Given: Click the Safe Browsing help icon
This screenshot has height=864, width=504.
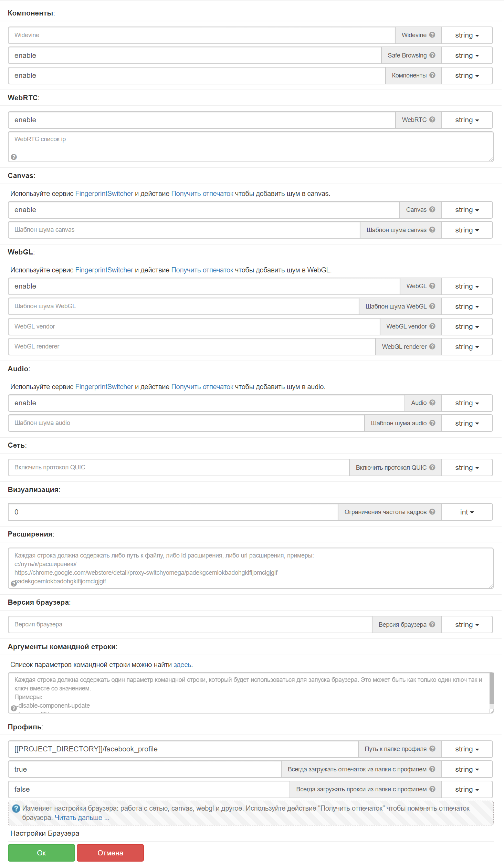Looking at the screenshot, I should tap(432, 55).
